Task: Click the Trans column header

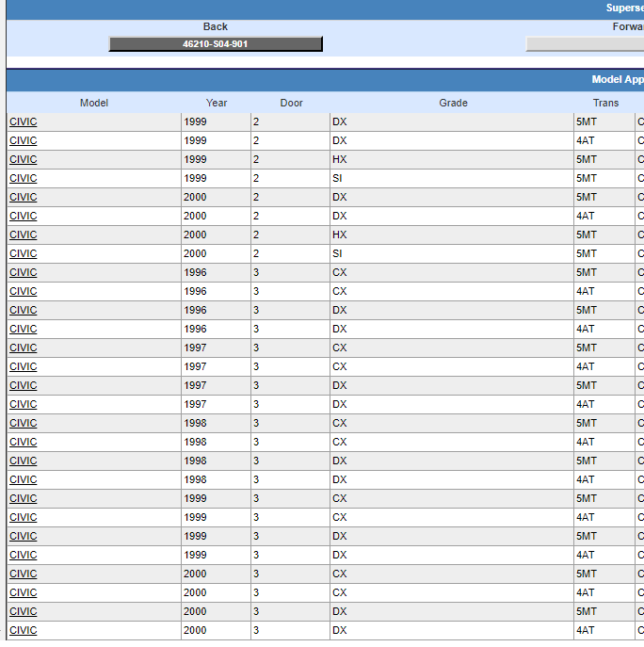Action: pos(605,103)
